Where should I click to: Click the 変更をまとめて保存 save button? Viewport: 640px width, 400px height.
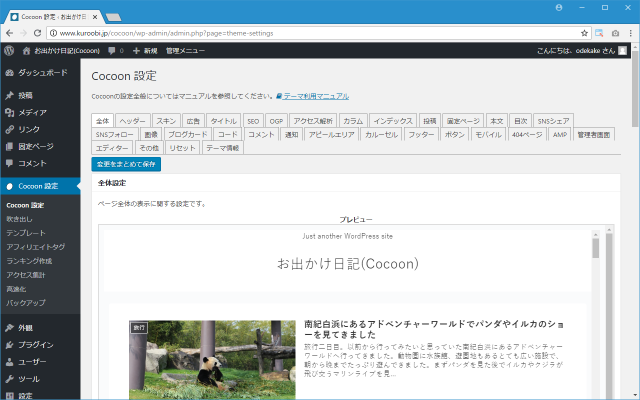click(126, 163)
